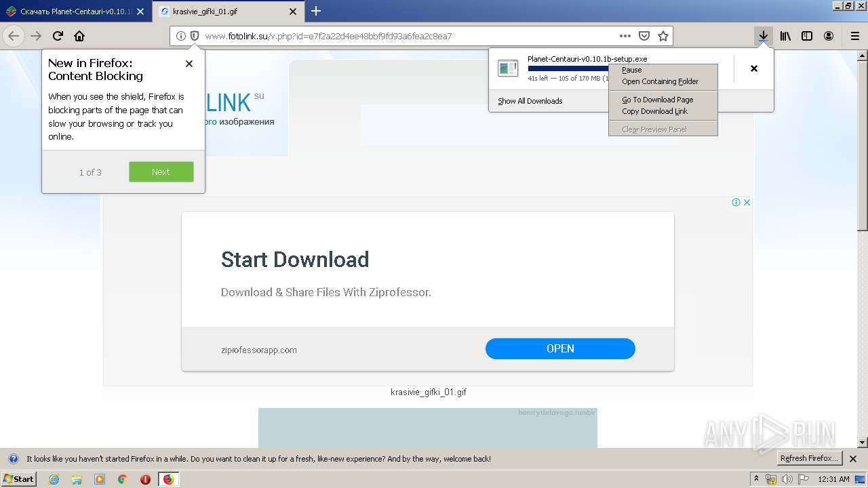The image size is (868, 488).
Task: Reload the current page
Action: coord(58,36)
